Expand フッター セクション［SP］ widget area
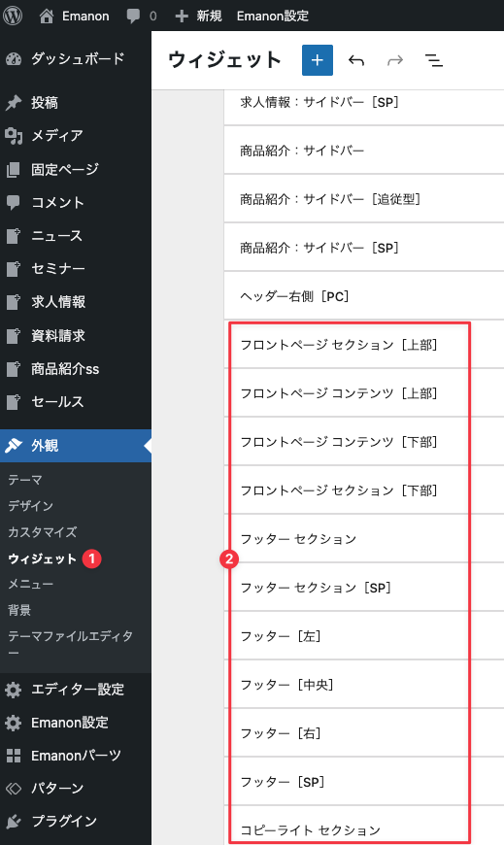This screenshot has height=845, width=504. (x=364, y=588)
